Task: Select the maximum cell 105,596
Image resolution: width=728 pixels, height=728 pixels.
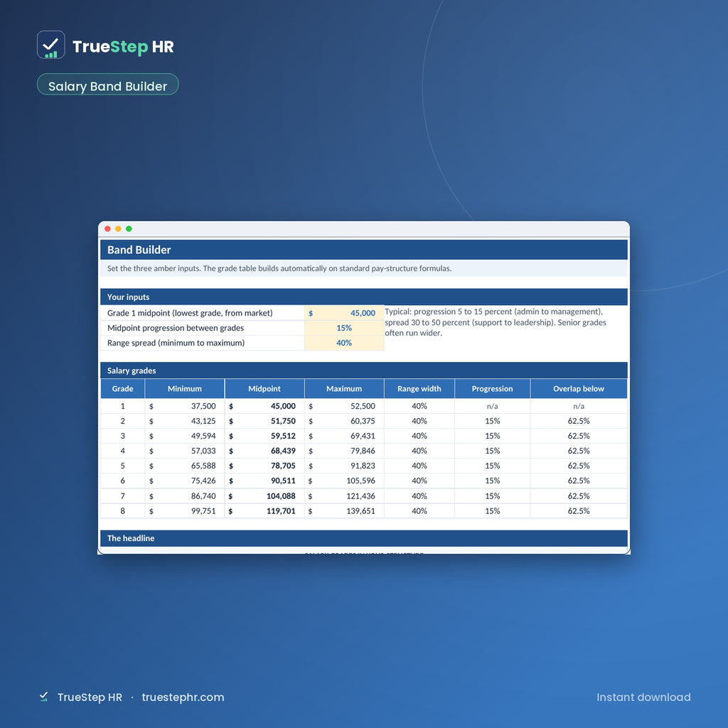Action: tap(344, 481)
